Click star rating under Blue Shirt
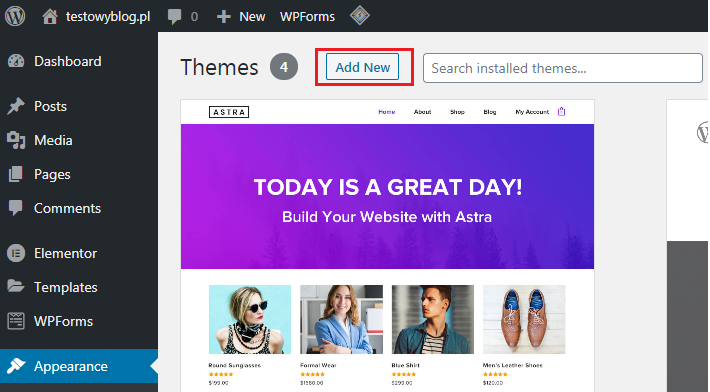This screenshot has height=392, width=710. click(x=403, y=374)
